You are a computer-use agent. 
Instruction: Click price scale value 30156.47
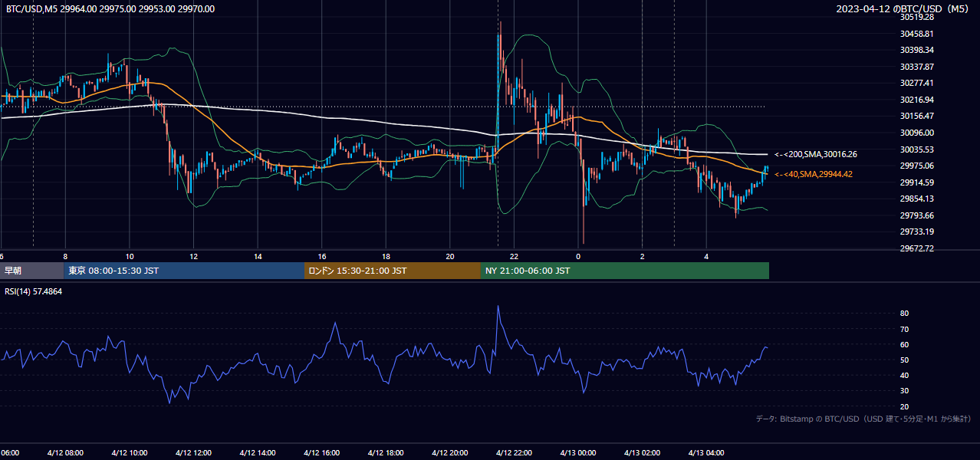click(916, 116)
